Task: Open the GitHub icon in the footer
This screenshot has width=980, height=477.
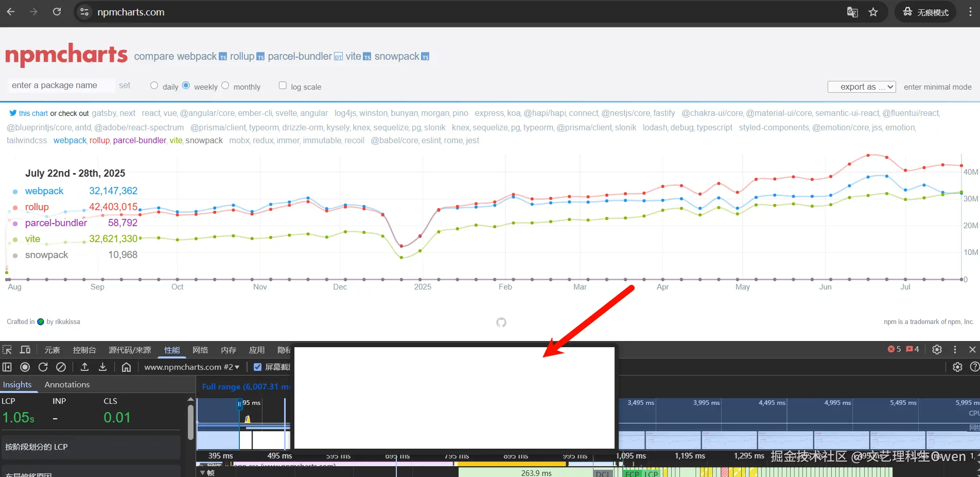Action: click(501, 322)
